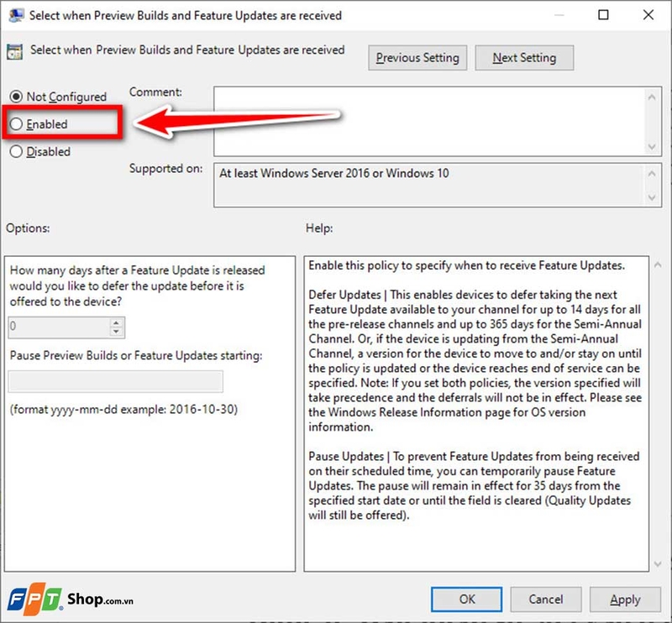Select the Not Configured radio button
Screen dimensions: 672x623
click(16, 97)
